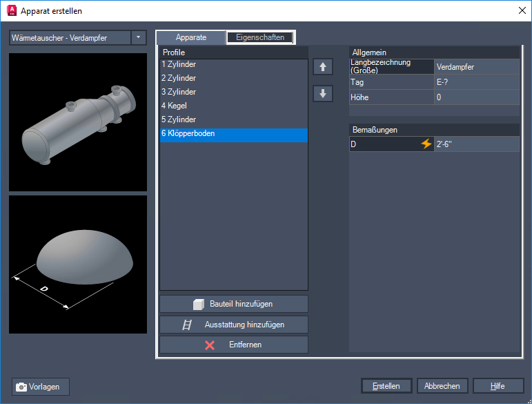The width and height of the screenshot is (532, 404).
Task: Edit the Langbezeichnung value Verdampfer
Action: tap(477, 67)
